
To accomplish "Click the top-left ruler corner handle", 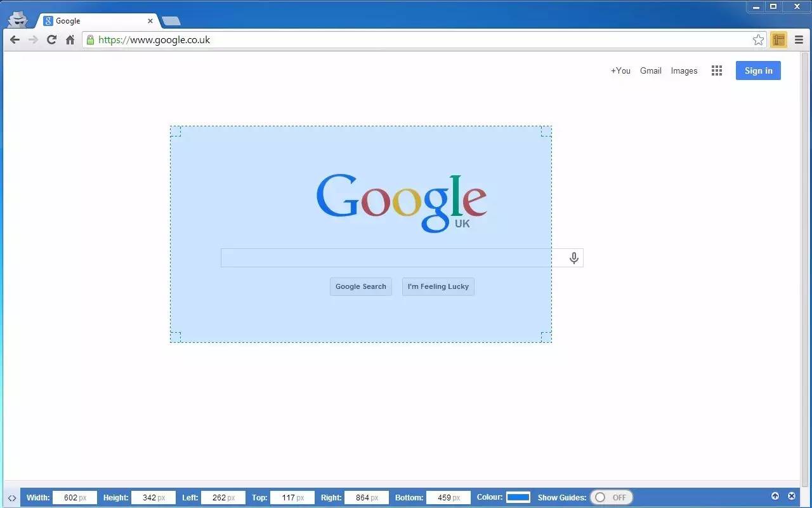I will 176,131.
